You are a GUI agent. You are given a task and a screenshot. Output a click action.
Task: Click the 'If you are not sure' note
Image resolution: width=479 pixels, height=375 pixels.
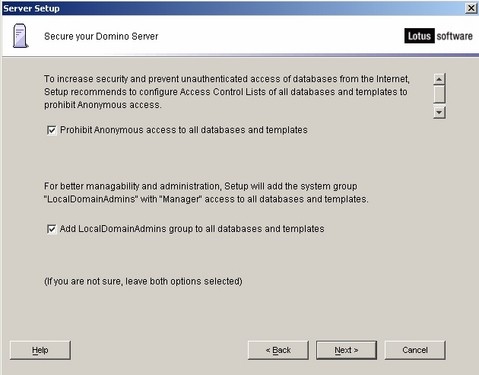coord(143,281)
